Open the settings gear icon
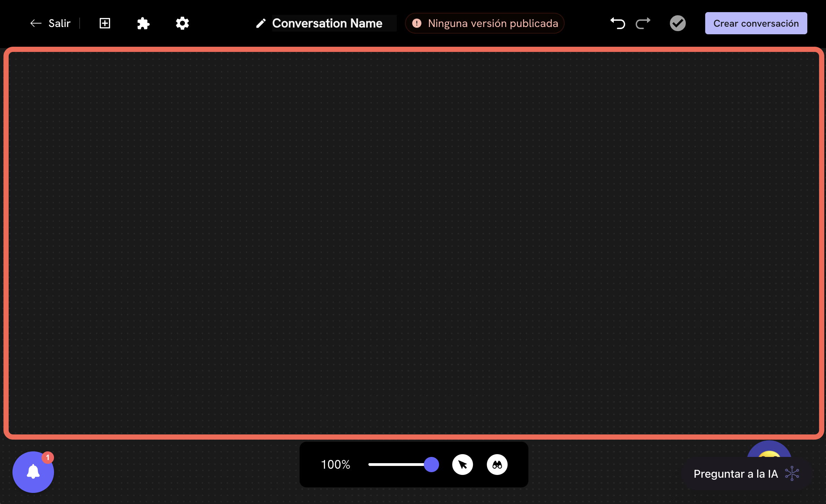This screenshot has height=504, width=826. [182, 23]
